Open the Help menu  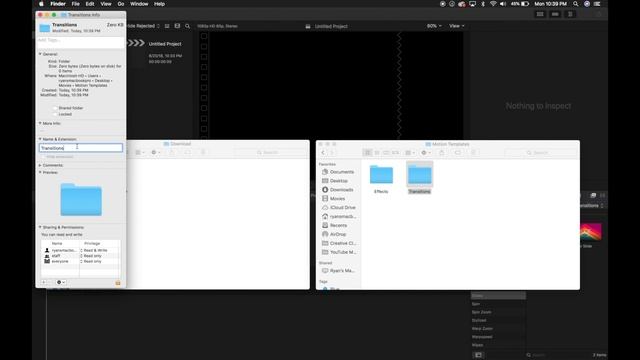pos(159,4)
